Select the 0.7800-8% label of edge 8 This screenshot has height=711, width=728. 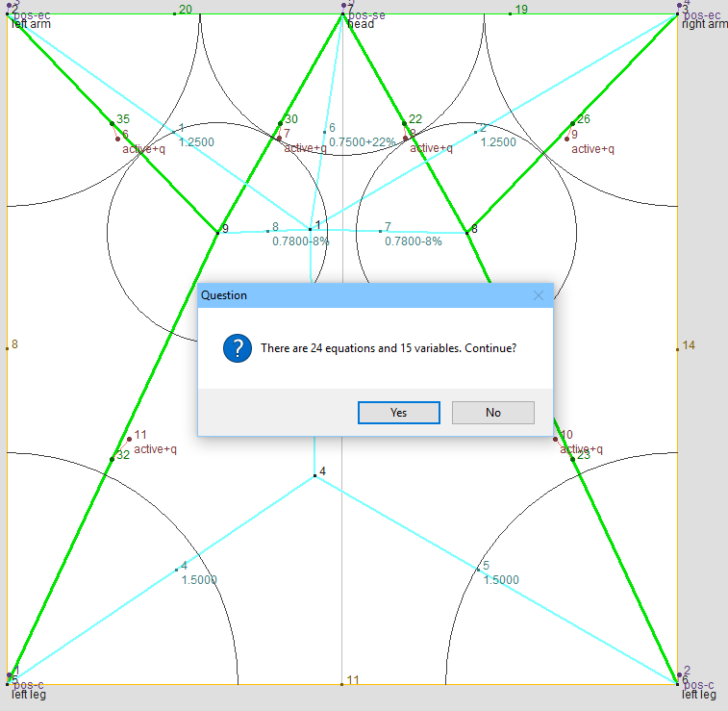click(300, 241)
